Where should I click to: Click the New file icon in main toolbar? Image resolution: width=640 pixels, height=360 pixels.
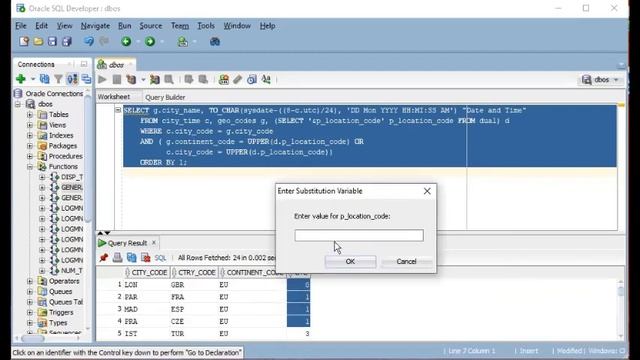point(24,41)
